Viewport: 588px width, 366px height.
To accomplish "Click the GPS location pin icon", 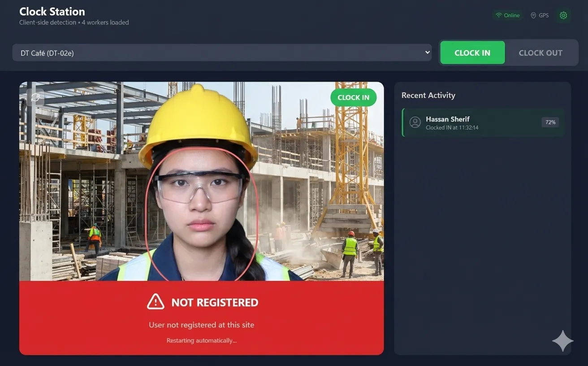I will pyautogui.click(x=532, y=15).
